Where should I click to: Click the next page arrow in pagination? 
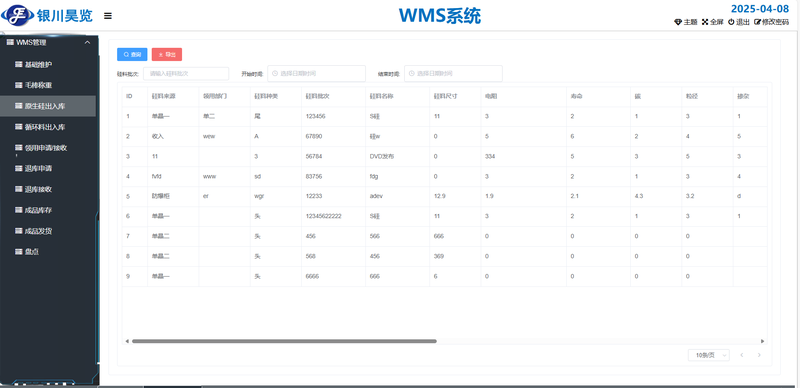click(x=759, y=355)
